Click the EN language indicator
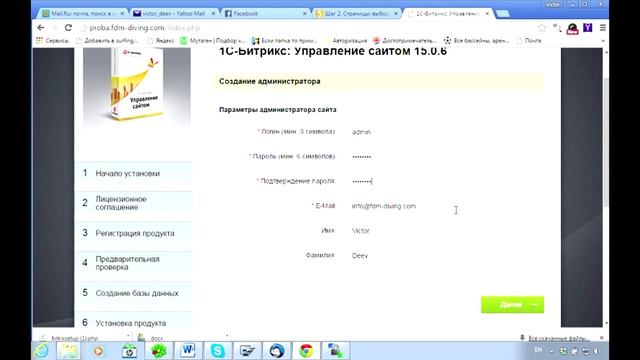The image size is (640, 360). (538, 350)
